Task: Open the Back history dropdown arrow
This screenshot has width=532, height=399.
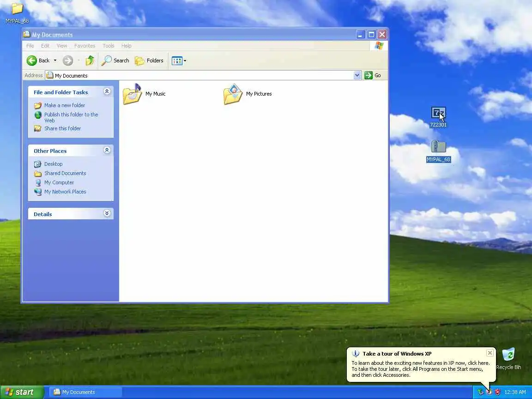Action: point(55,60)
